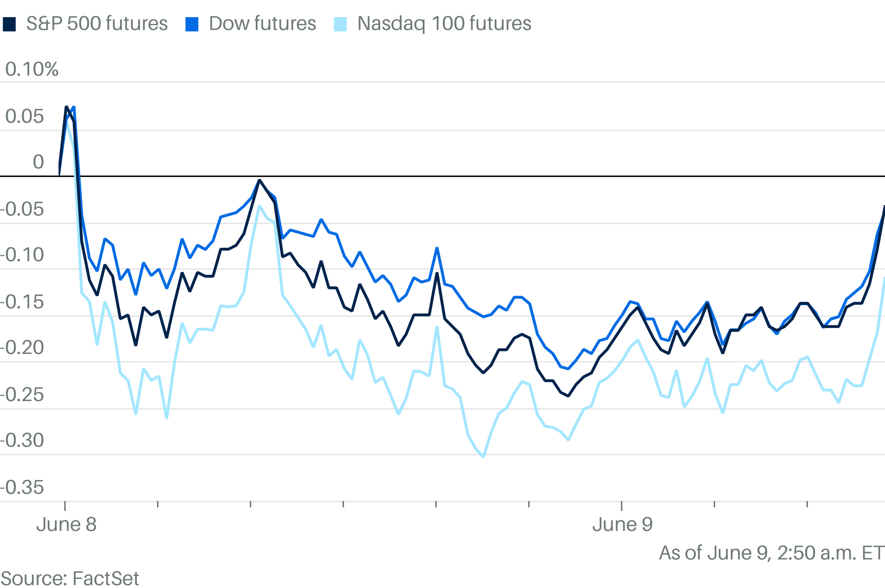Click the 'Source: FactSet' attribution text

click(70, 579)
